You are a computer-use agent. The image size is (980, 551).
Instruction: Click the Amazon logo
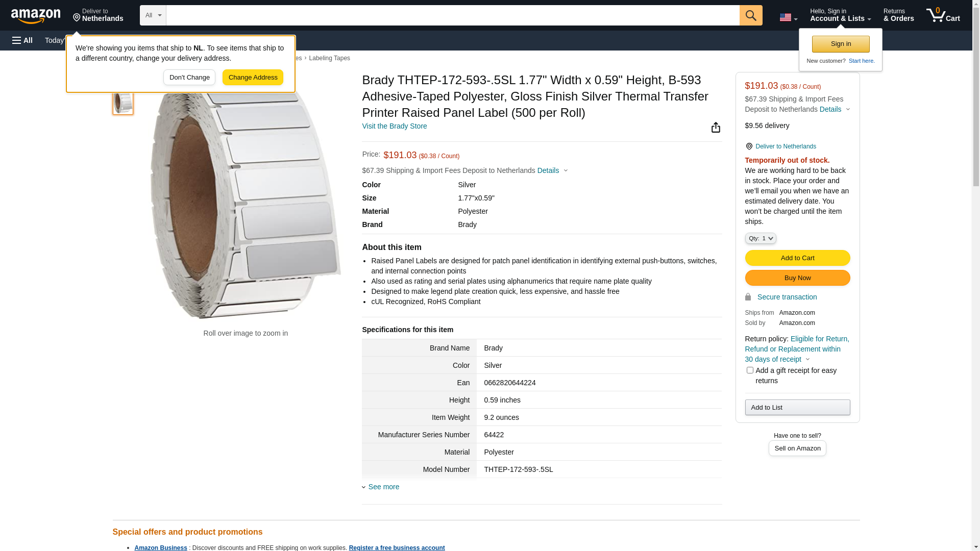[x=36, y=16]
